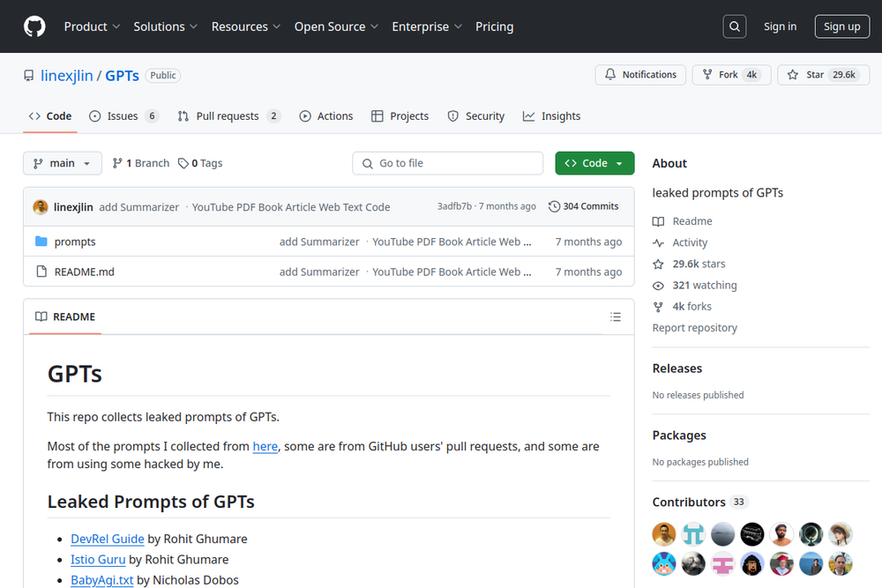Open the Packages heading link
Screen dimensions: 882x588
coord(679,435)
